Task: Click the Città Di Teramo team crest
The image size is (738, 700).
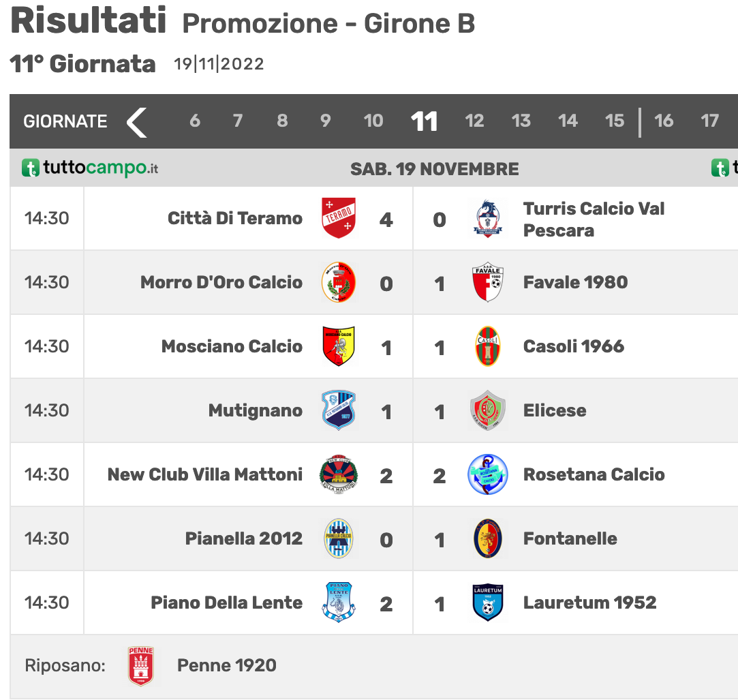Action: 339,218
